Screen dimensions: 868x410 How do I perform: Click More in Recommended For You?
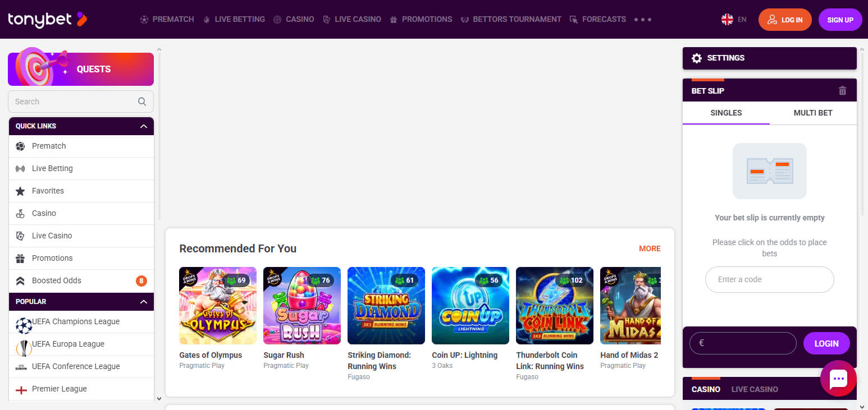tap(650, 248)
